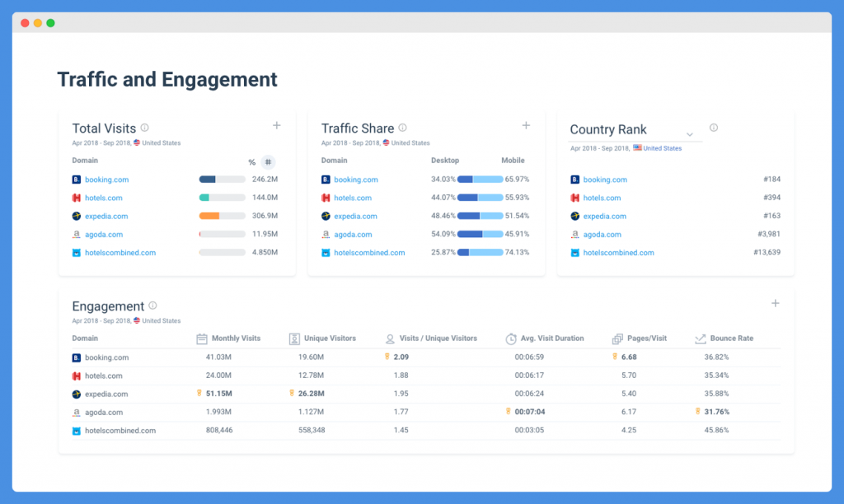The width and height of the screenshot is (844, 504).
Task: Click the agoda.com favicon in Total Visits
Action: 77,235
